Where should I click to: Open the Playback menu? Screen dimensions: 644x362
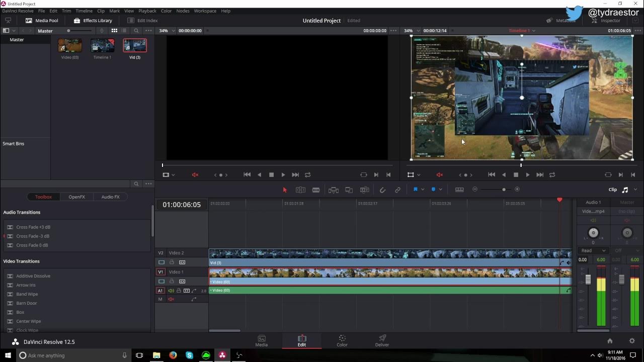point(147,11)
